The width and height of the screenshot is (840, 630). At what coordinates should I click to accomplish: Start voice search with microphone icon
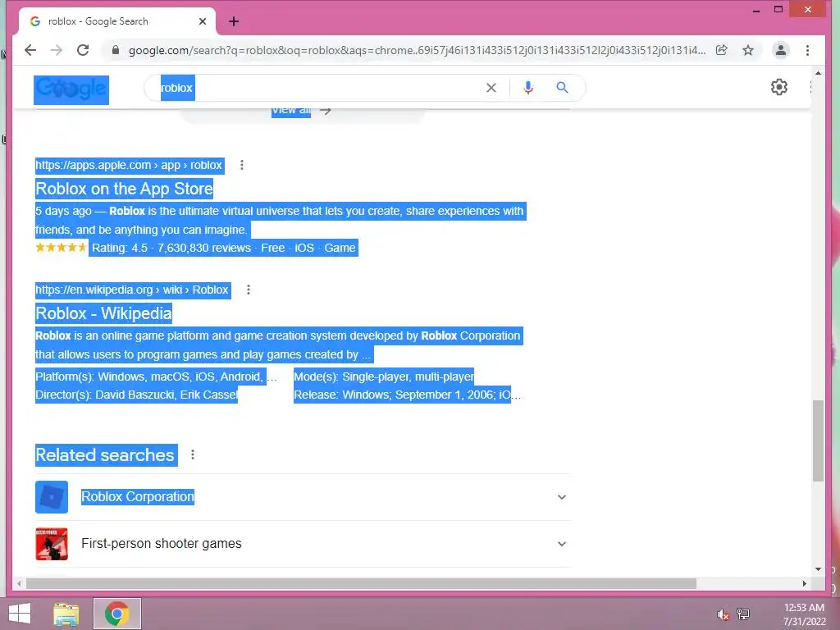(x=528, y=88)
